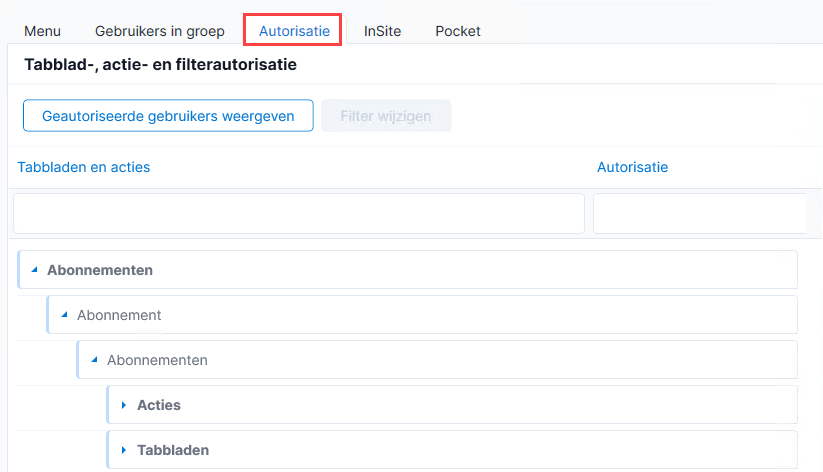Collapse the Abonnement node arrow

coord(65,315)
